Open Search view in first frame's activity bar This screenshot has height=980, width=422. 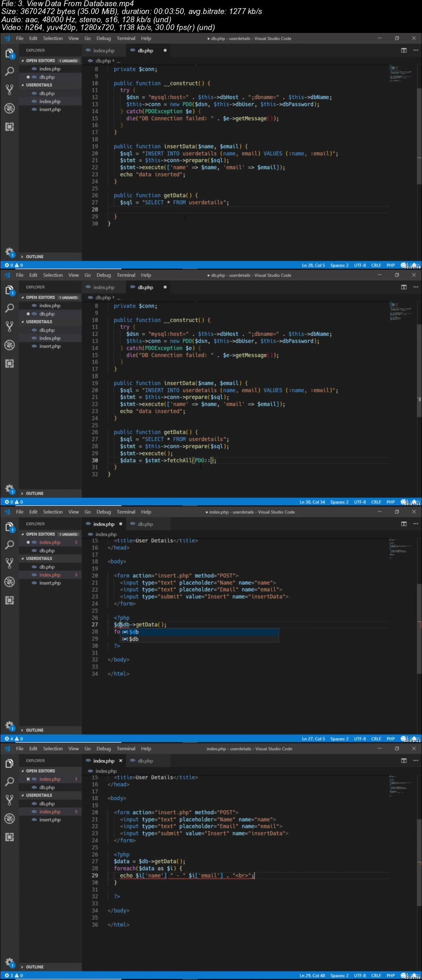point(9,72)
